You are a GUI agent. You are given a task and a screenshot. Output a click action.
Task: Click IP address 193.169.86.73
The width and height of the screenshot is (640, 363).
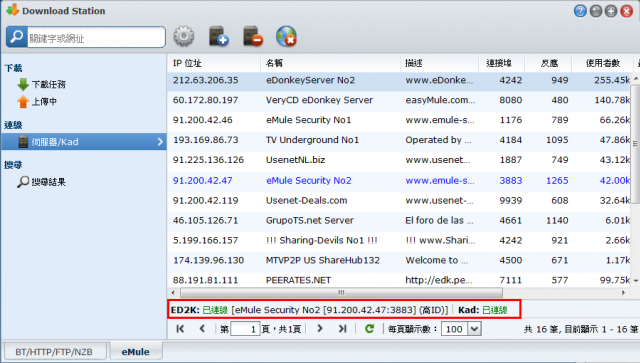tap(205, 140)
